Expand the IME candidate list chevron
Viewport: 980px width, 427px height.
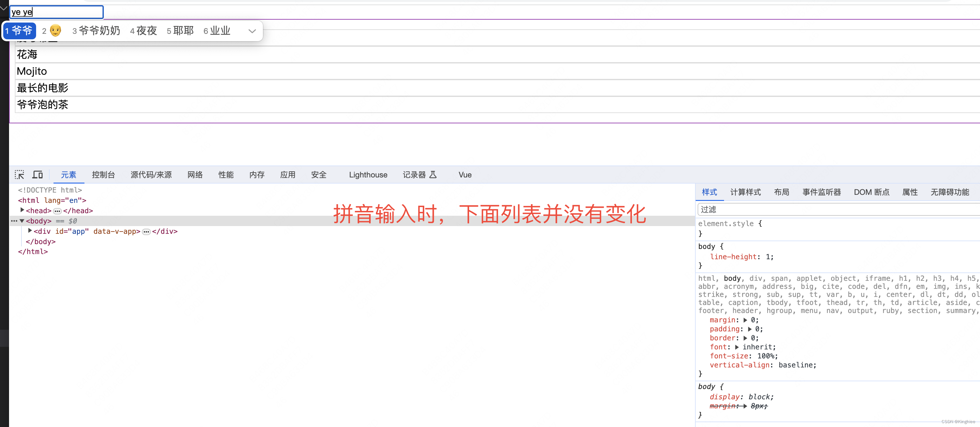(252, 31)
